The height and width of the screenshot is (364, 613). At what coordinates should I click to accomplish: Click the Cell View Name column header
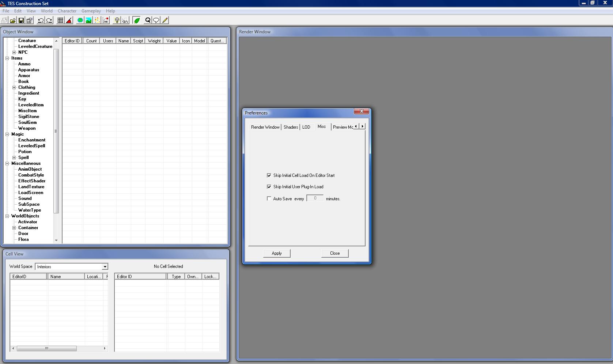pos(66,277)
